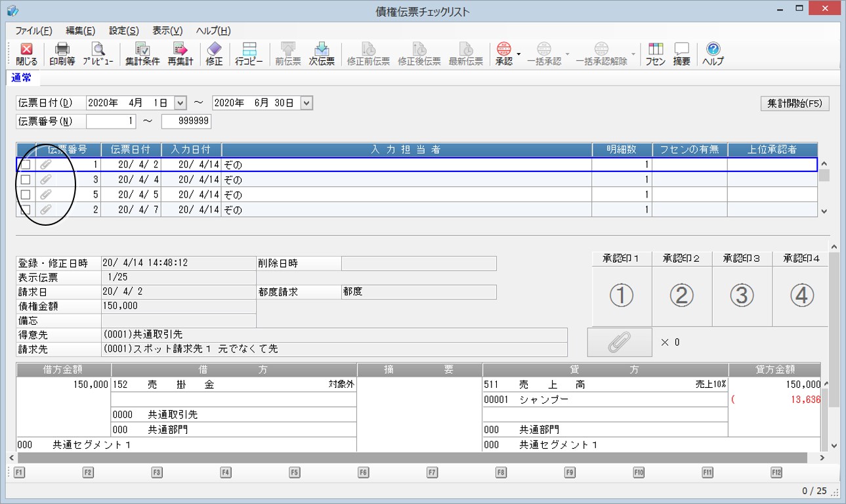Click 一括承認 bulk approve icon
The width and height of the screenshot is (846, 504).
544,54
